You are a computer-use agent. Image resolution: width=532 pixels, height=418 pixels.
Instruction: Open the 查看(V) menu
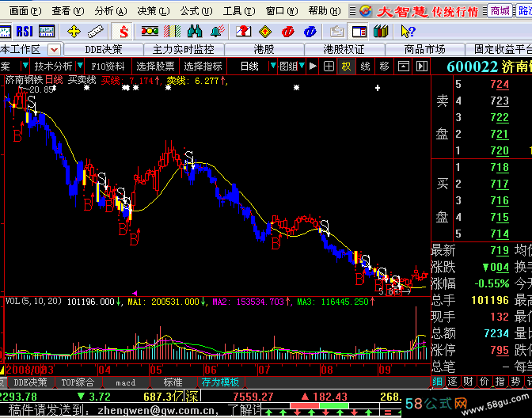tap(67, 11)
